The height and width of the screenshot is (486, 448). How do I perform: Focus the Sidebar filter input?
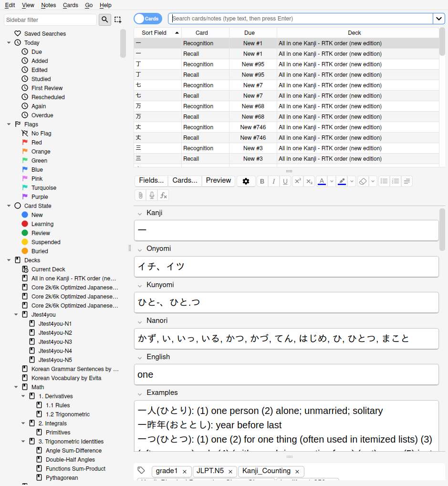click(50, 20)
